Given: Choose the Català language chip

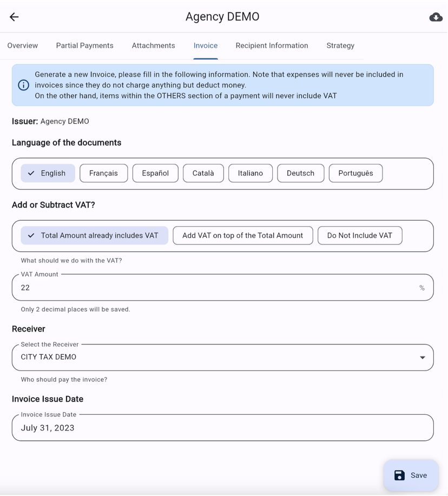Looking at the screenshot, I should (x=203, y=173).
